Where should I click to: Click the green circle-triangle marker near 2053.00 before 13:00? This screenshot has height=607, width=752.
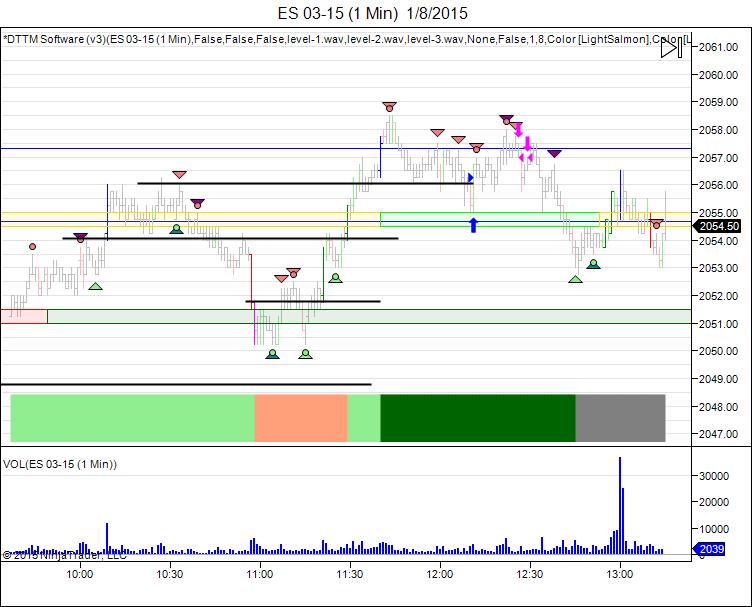pos(593,264)
